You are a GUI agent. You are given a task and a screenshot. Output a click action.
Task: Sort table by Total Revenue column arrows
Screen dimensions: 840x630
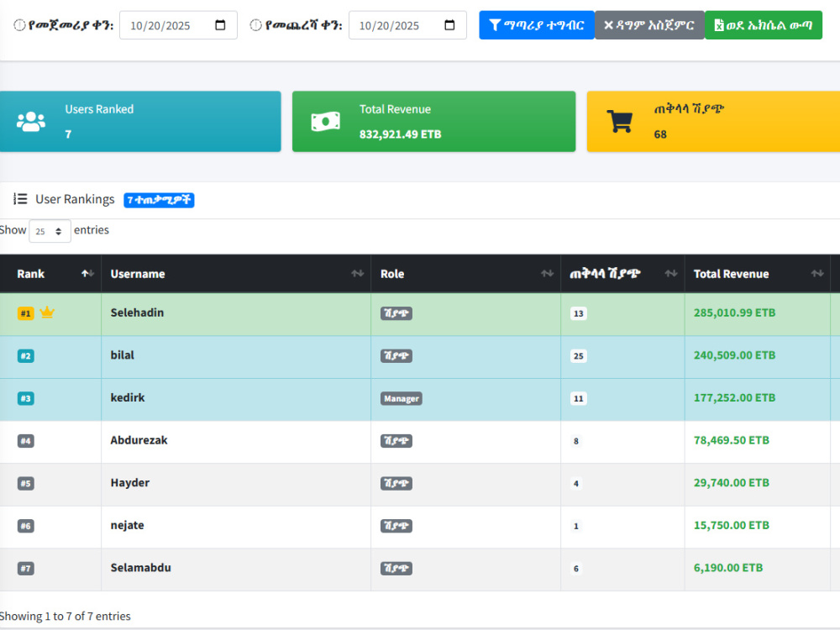[x=817, y=274]
